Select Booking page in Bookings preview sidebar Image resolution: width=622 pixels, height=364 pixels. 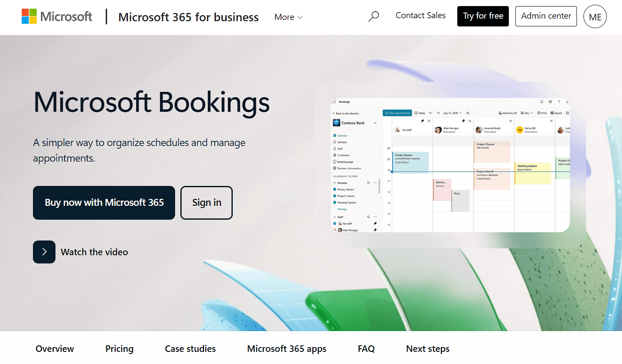pos(343,162)
